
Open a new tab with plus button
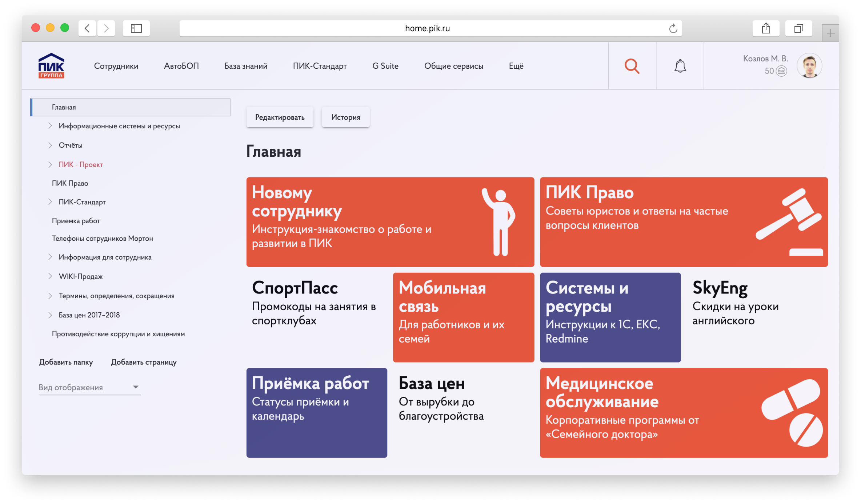pyautogui.click(x=830, y=33)
